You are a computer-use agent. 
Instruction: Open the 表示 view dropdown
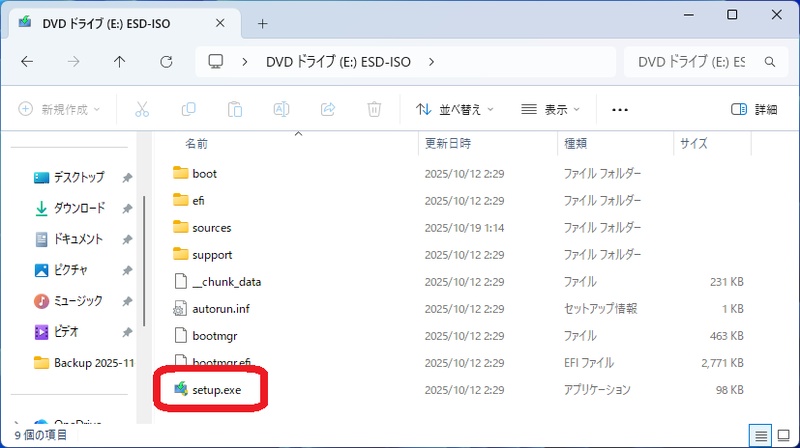click(x=550, y=109)
